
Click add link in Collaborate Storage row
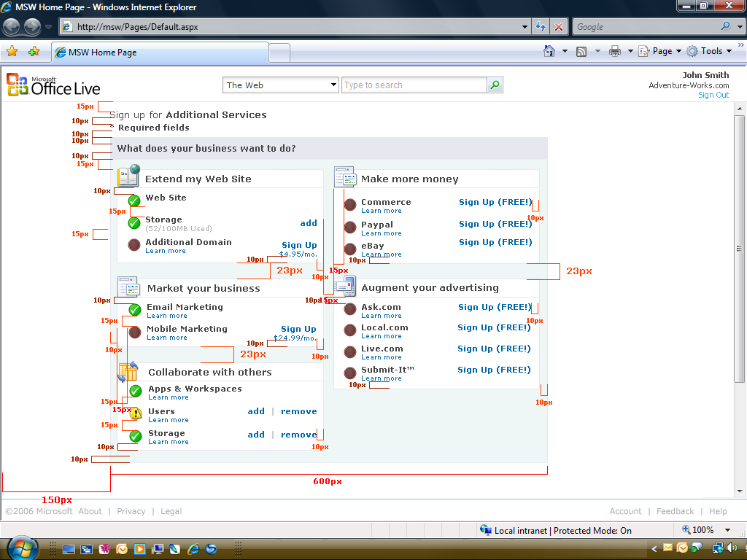[x=256, y=435]
